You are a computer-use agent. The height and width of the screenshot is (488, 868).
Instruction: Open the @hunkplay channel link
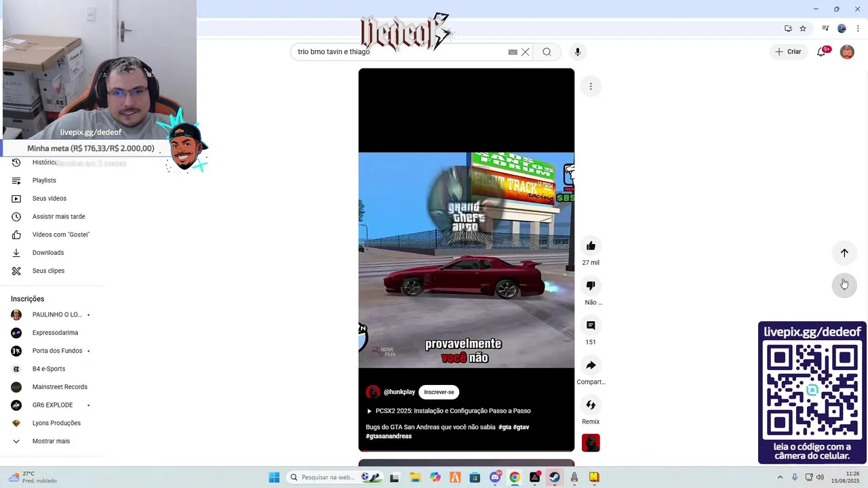(399, 392)
